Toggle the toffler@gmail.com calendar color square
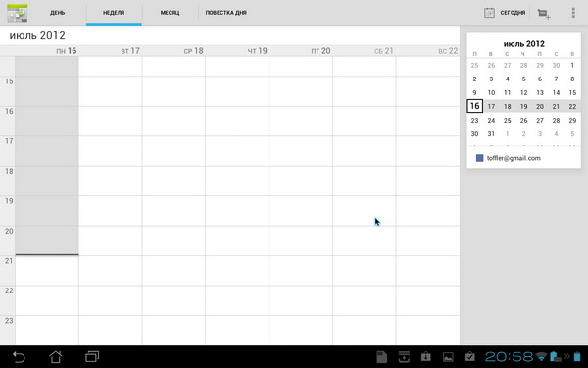588x368 pixels. (479, 158)
